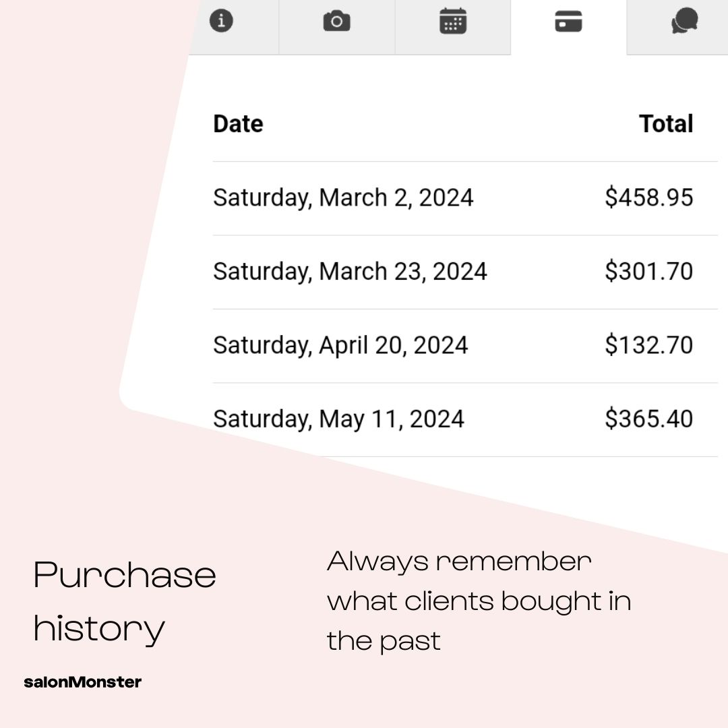Click the $365.40 total amount
Viewport: 728px width, 728px height.
pos(648,419)
